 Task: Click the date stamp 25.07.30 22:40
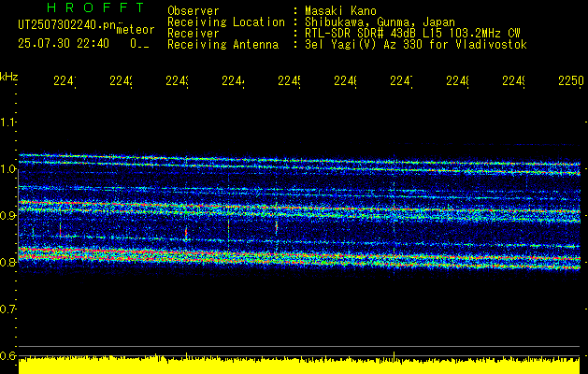(x=64, y=44)
